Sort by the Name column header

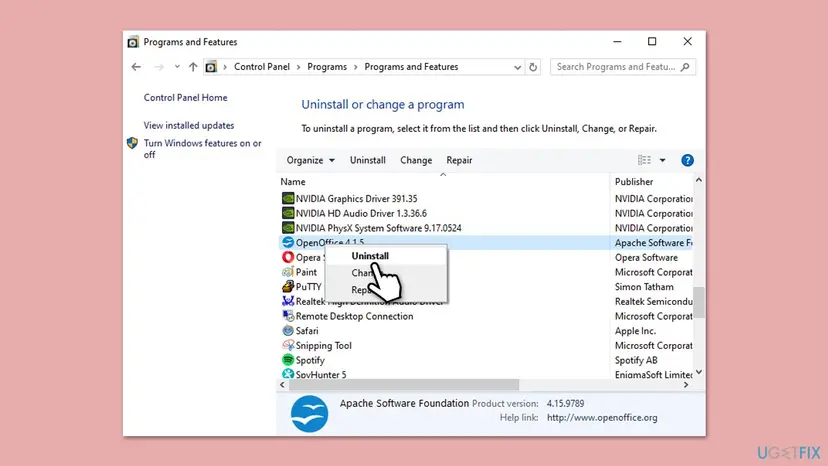pyautogui.click(x=443, y=182)
